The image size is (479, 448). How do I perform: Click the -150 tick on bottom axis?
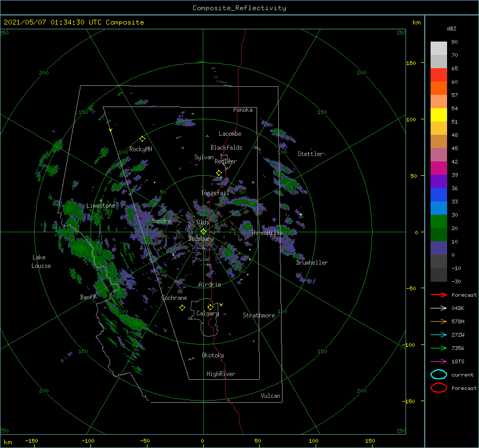(x=31, y=441)
